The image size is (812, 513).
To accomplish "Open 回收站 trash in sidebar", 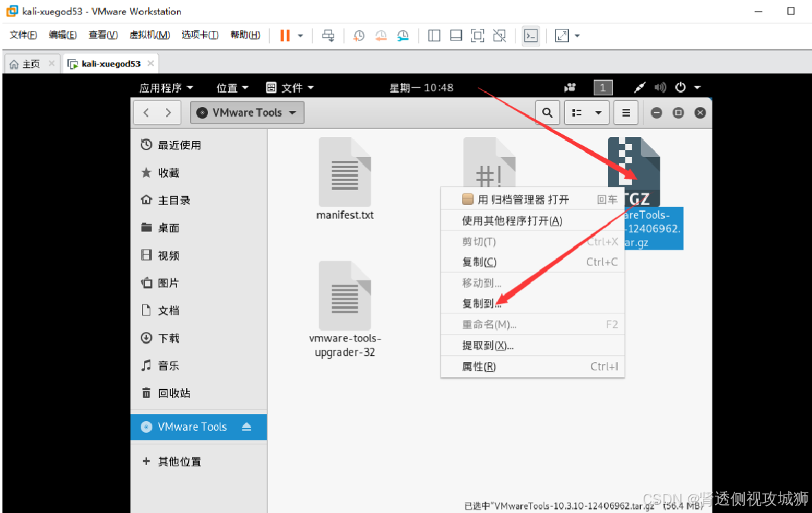I will pyautogui.click(x=199, y=393).
